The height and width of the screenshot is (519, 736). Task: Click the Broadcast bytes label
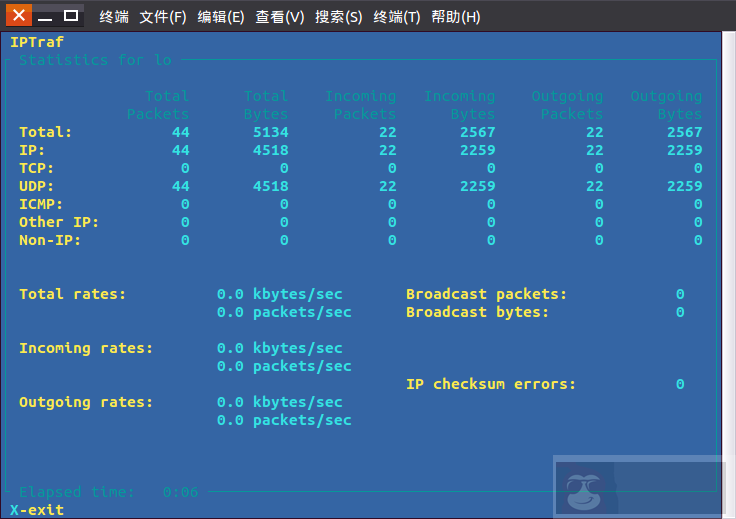(478, 312)
